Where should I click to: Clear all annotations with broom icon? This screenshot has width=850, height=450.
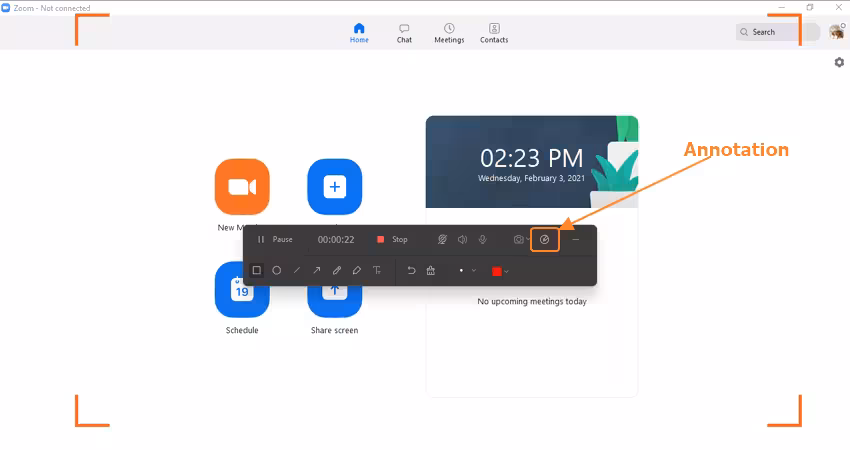click(431, 270)
